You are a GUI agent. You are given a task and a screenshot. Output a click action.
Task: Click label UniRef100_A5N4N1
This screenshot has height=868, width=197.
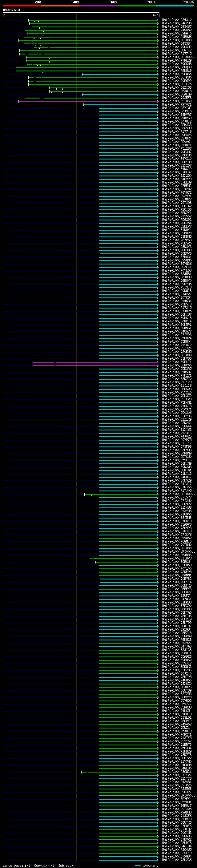[x=176, y=403]
